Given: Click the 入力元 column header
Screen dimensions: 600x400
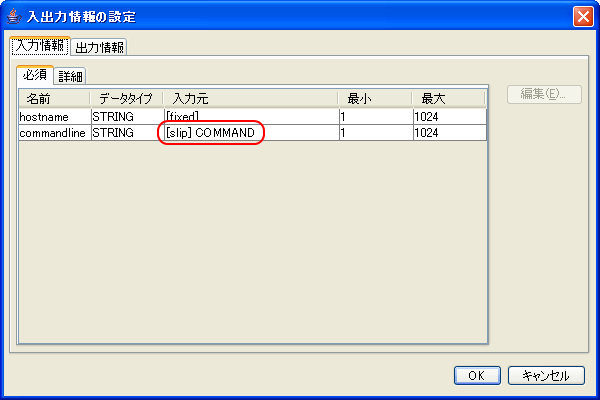Looking at the screenshot, I should (251, 99).
